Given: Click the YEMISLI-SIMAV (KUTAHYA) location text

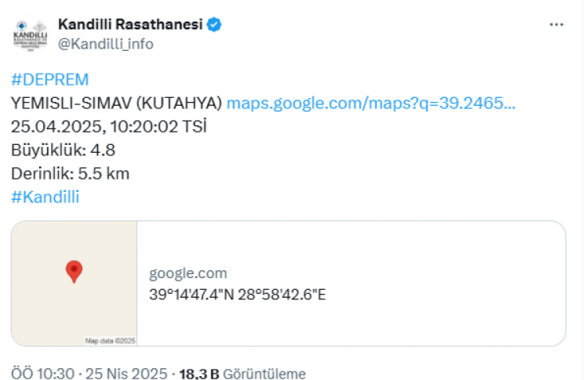Looking at the screenshot, I should click(x=117, y=103).
